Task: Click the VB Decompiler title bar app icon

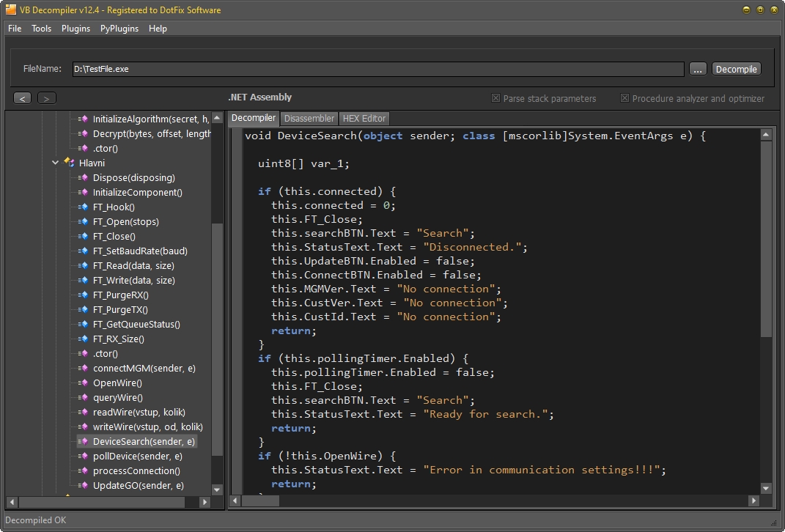Action: (10, 10)
